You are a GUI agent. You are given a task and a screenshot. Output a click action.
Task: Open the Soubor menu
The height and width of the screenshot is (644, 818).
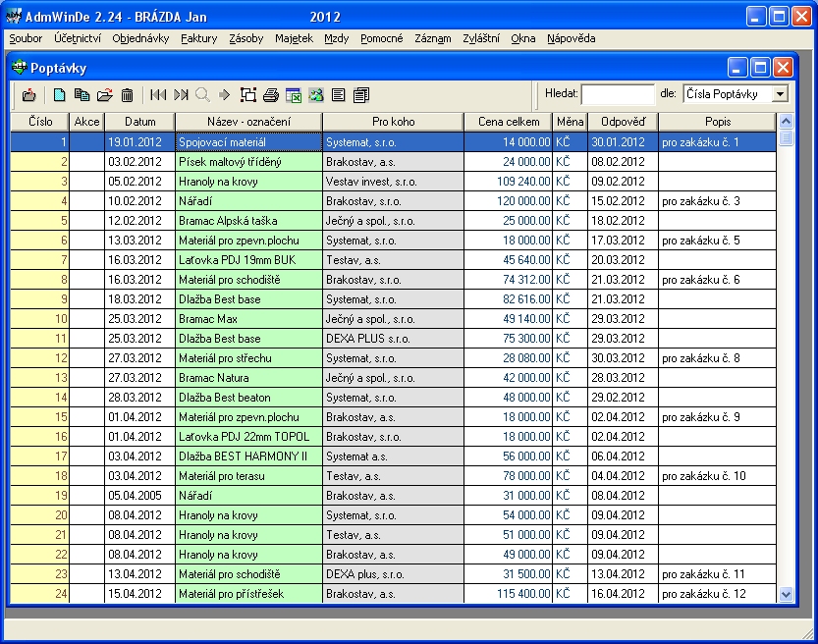point(26,38)
